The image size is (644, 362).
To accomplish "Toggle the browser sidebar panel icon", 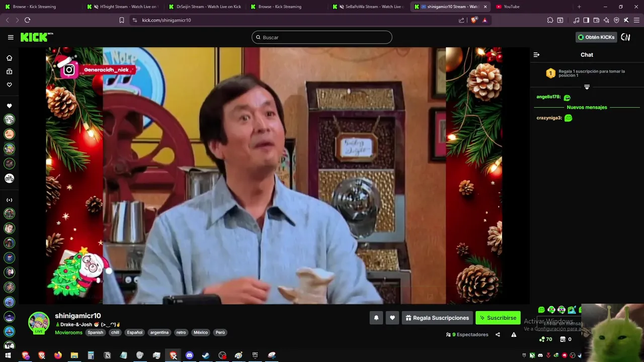I will [x=586, y=20].
